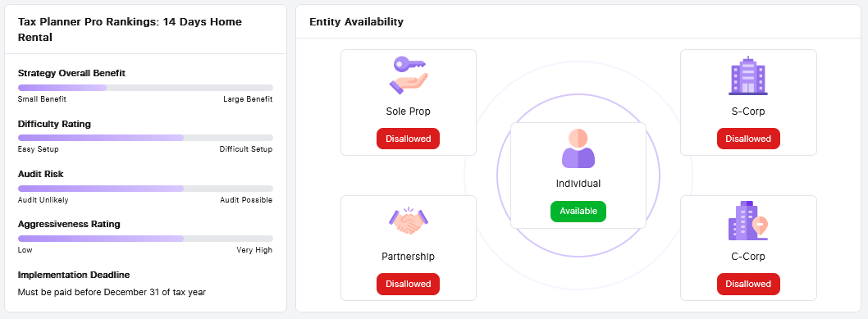Click the Difficulty Rating progress bar

tap(145, 138)
